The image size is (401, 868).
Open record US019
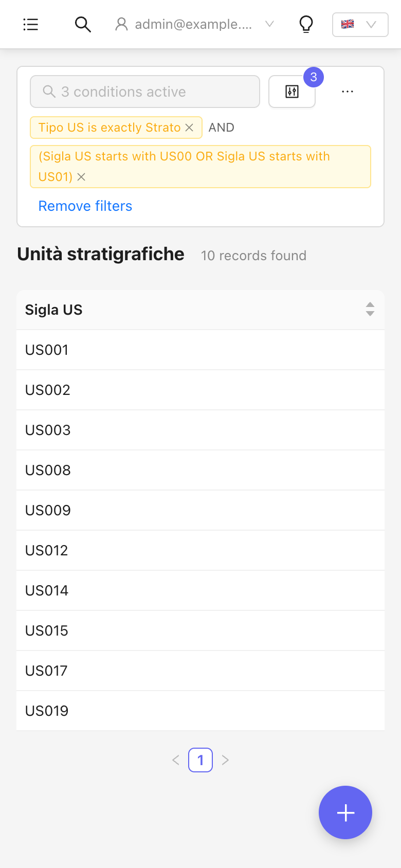click(x=200, y=711)
